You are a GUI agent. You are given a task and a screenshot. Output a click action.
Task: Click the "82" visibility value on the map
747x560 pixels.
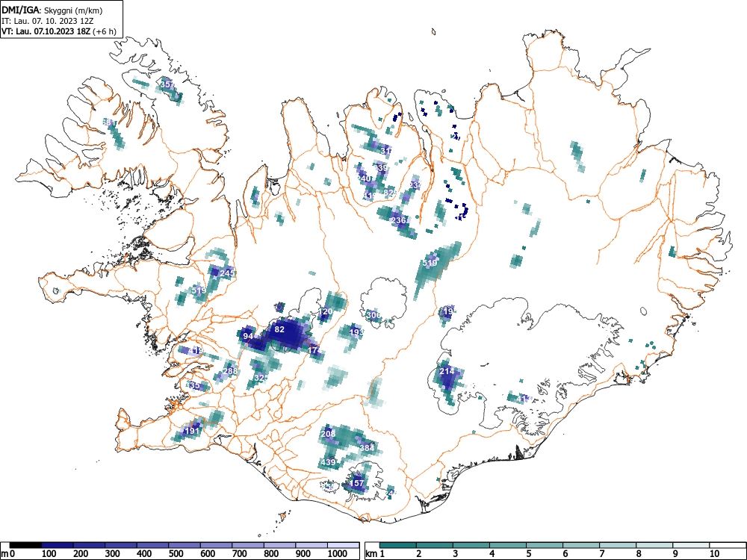point(279,329)
